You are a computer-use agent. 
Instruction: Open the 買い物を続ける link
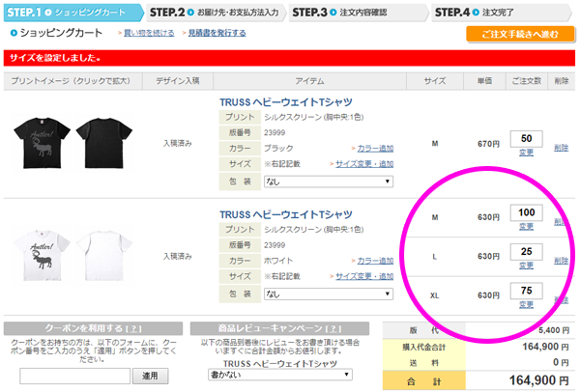point(149,33)
